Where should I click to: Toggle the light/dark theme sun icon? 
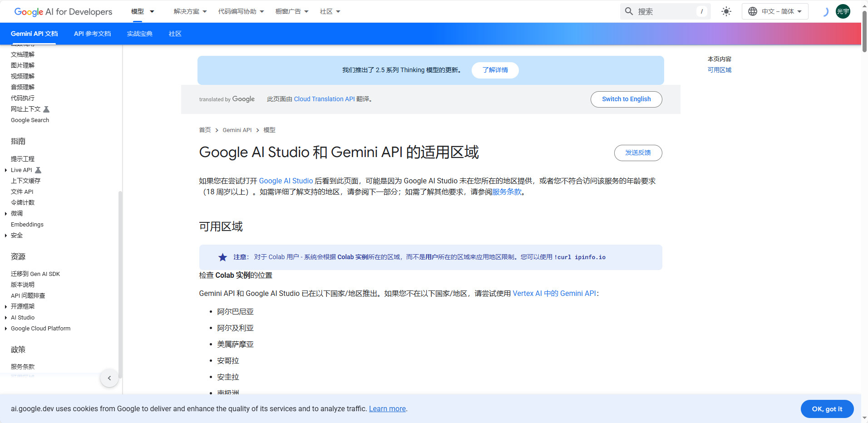pos(726,11)
